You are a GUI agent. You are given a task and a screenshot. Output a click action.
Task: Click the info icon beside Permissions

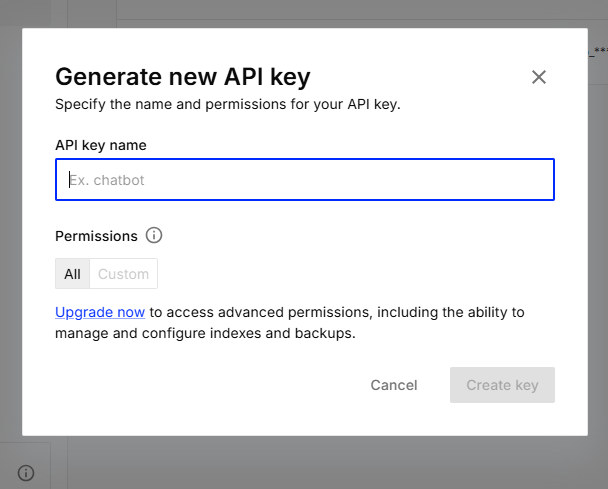pyautogui.click(x=154, y=236)
